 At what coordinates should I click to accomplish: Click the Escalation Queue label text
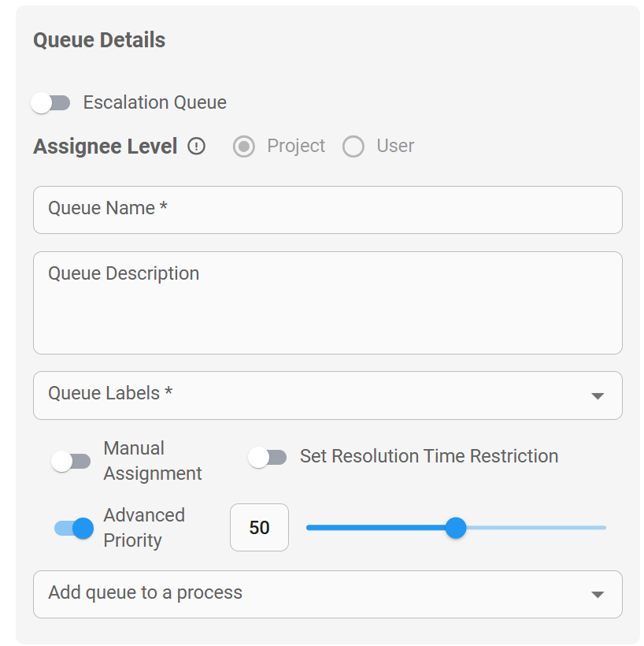point(155,103)
